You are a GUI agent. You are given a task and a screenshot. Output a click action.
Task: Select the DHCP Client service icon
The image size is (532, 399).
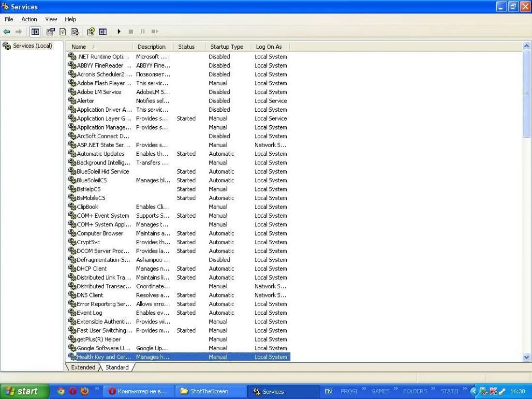click(x=72, y=268)
